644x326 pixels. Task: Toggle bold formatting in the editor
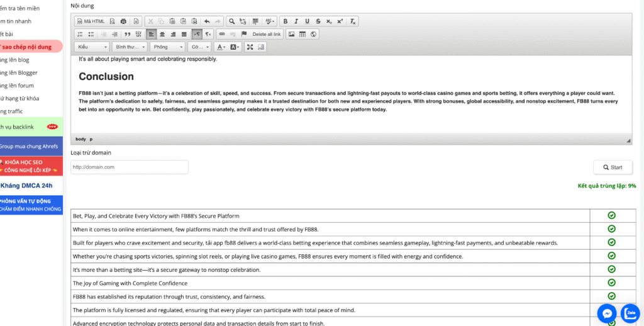(x=286, y=21)
